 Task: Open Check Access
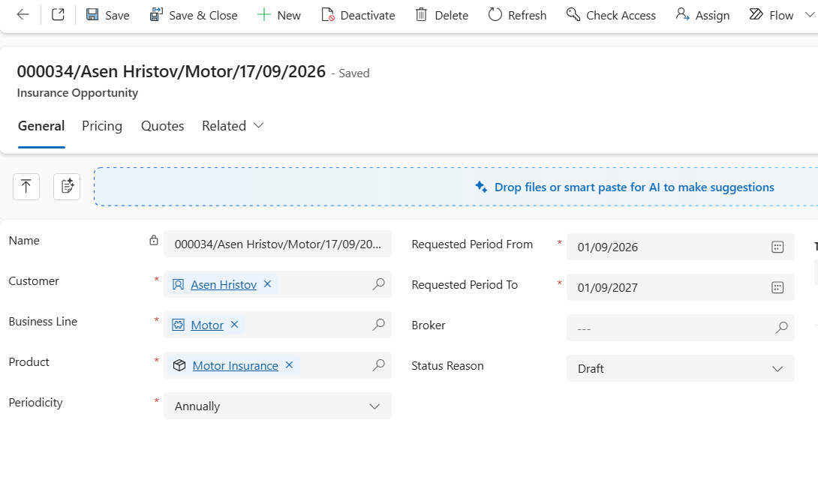click(x=611, y=15)
